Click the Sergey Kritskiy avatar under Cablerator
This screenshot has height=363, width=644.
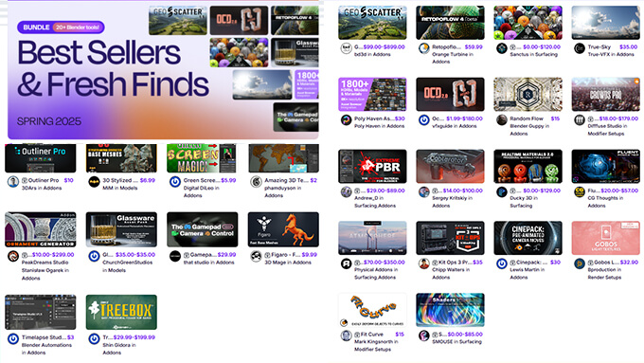pyautogui.click(x=424, y=192)
